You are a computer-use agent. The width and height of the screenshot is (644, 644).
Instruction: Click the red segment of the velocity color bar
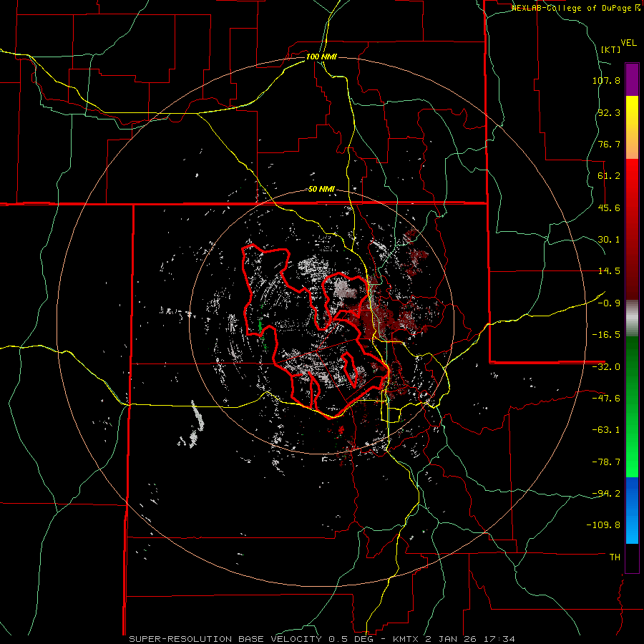coord(632,229)
